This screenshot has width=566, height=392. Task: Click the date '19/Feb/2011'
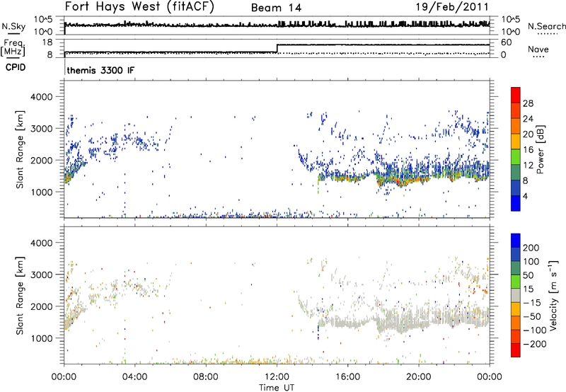pos(452,6)
